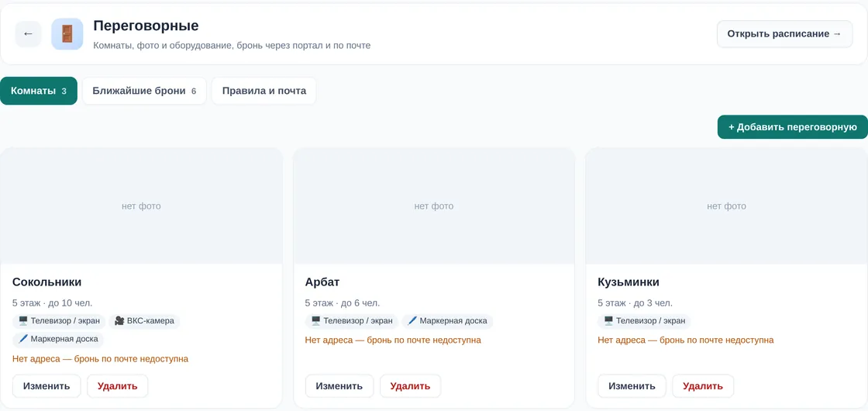Click Сокольники's Маркерная доска tag
The height and width of the screenshot is (411, 868).
click(x=58, y=339)
